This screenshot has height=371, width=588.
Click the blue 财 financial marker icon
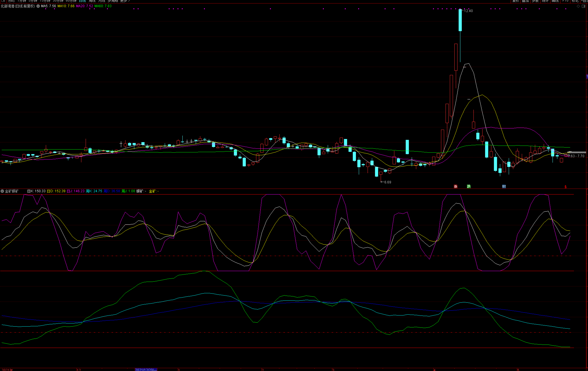(504, 186)
